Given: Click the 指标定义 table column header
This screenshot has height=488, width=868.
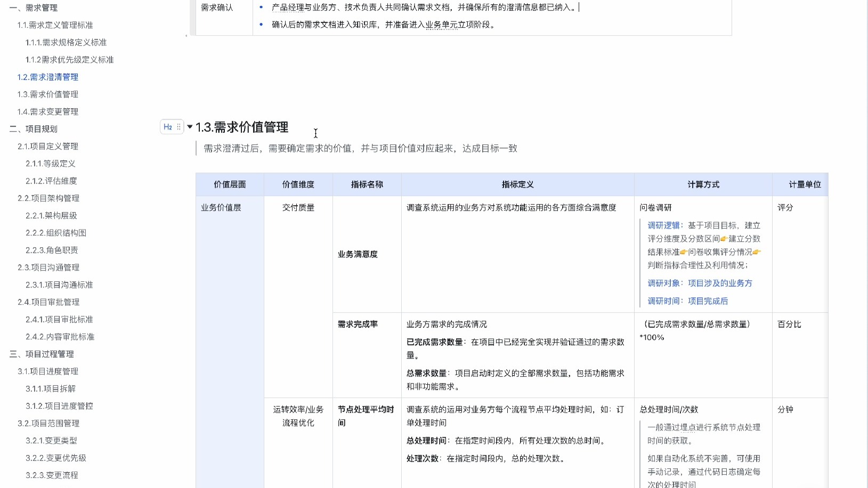Looking at the screenshot, I should tap(517, 184).
